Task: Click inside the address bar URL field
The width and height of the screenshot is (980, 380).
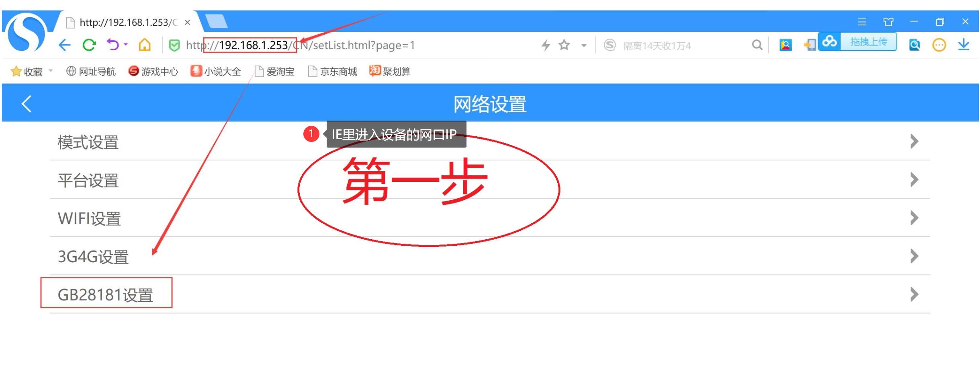Action: click(x=342, y=45)
